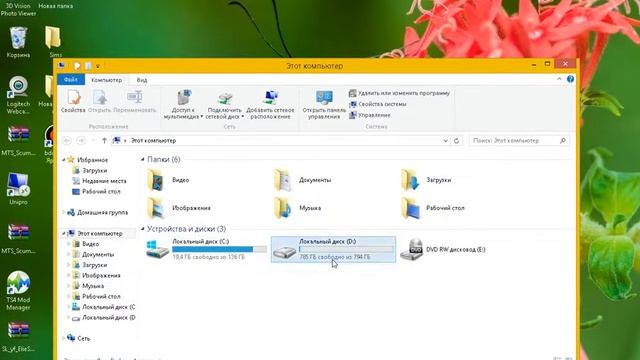Click the address bar path Этот компьютер

[x=153, y=140]
